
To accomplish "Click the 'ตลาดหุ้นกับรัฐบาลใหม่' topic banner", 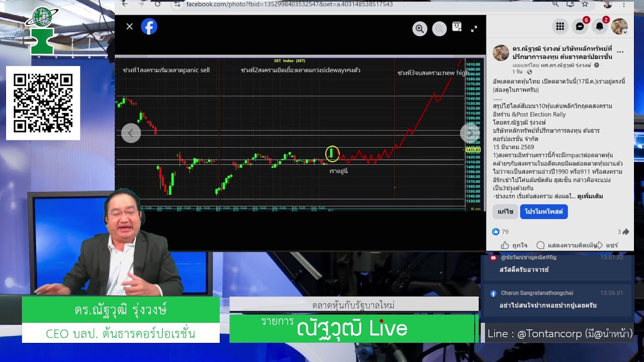I will pos(353,305).
